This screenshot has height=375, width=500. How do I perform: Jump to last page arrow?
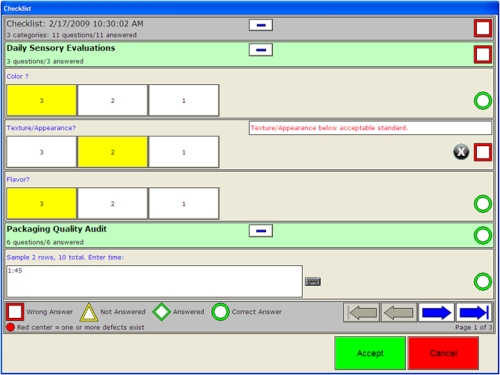pos(474,313)
